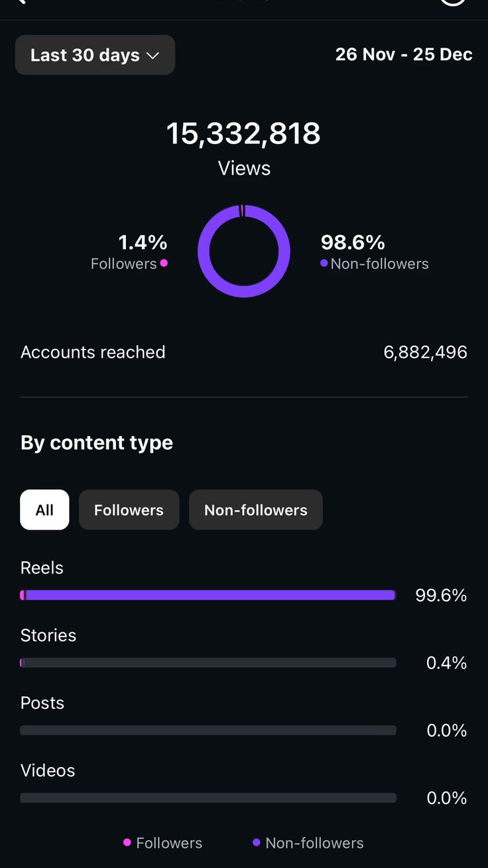Screen dimensions: 488x868
Task: Switch to the Non-followers filter tab
Action: tap(255, 510)
